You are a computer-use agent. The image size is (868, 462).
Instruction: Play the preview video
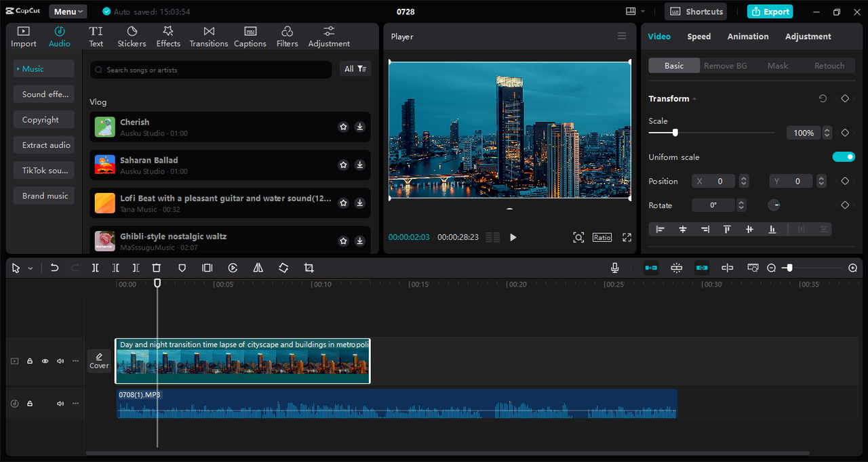(513, 237)
